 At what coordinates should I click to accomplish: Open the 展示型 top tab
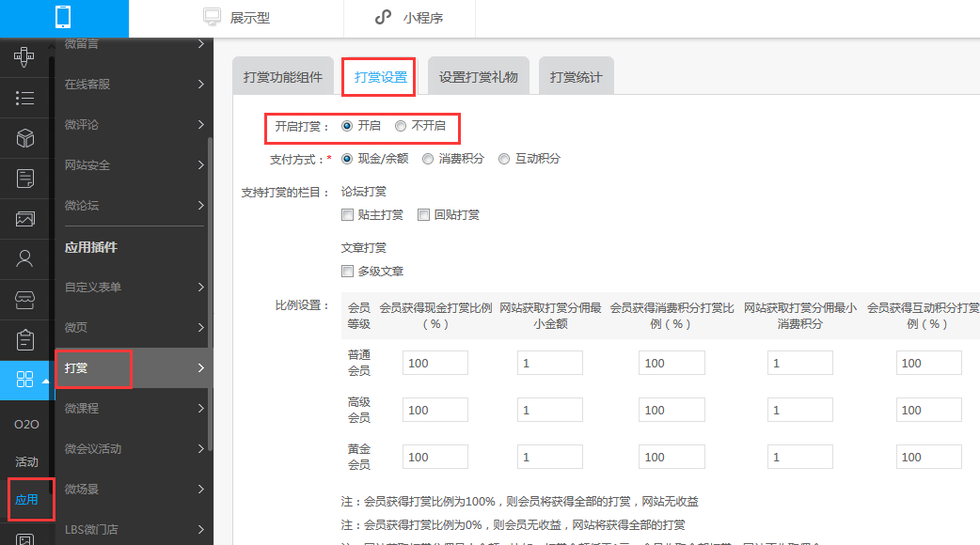tap(238, 18)
